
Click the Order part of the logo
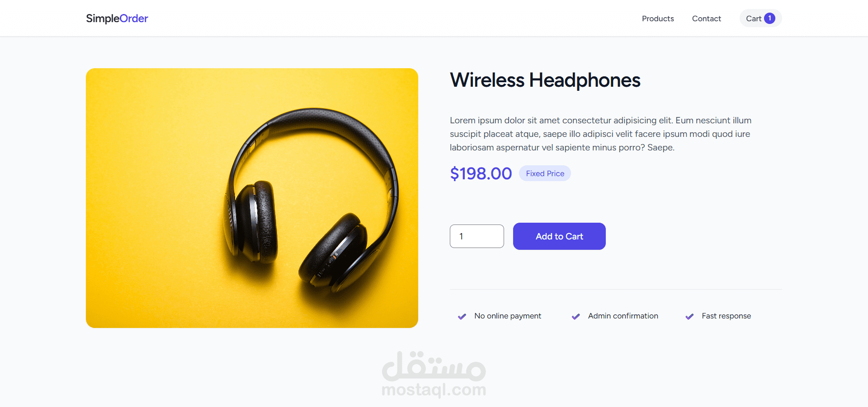pyautogui.click(x=134, y=19)
